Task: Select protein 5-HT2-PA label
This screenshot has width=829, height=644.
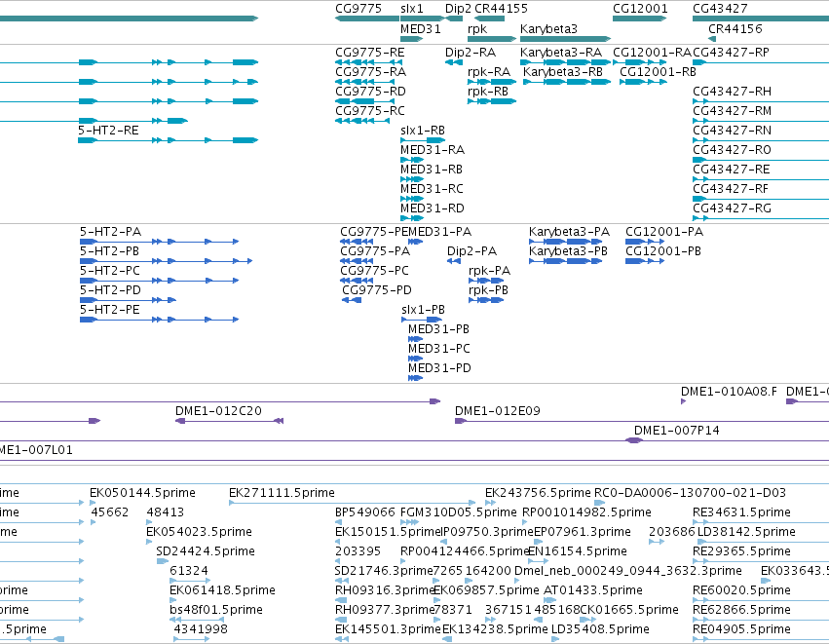Action: [x=110, y=232]
